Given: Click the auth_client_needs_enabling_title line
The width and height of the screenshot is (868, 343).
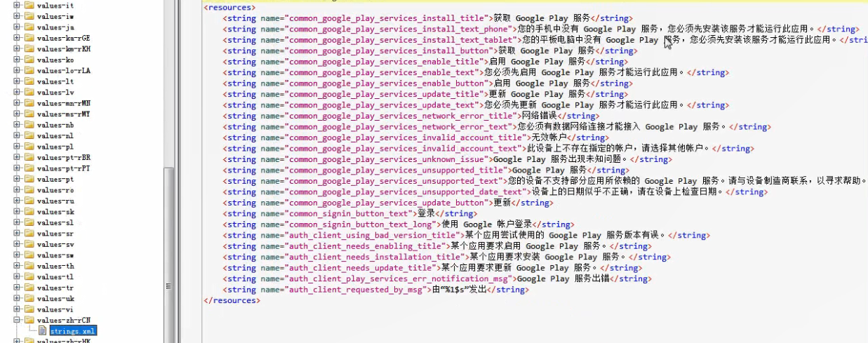Looking at the screenshot, I should click(436, 246).
